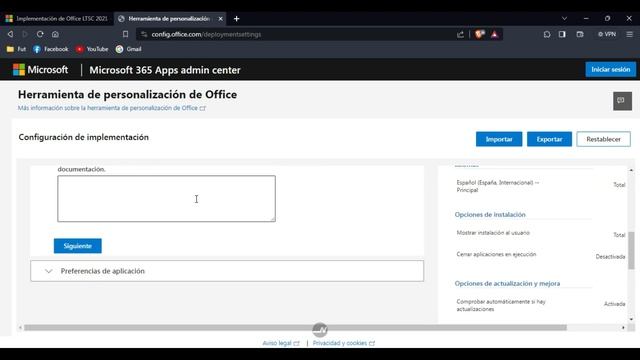The width and height of the screenshot is (640, 360).
Task: Click Opciones de actualización y mejora heading
Action: coord(507,283)
